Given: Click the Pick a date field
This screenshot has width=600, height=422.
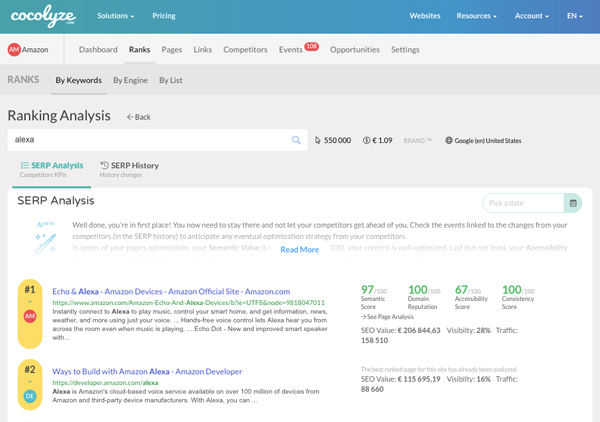Looking at the screenshot, I should coord(523,203).
